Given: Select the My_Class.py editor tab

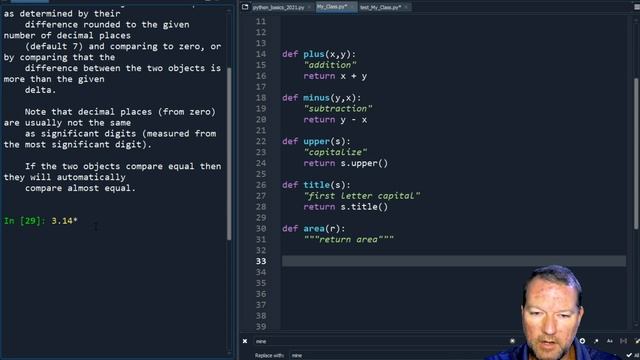Looking at the screenshot, I should pyautogui.click(x=332, y=7).
